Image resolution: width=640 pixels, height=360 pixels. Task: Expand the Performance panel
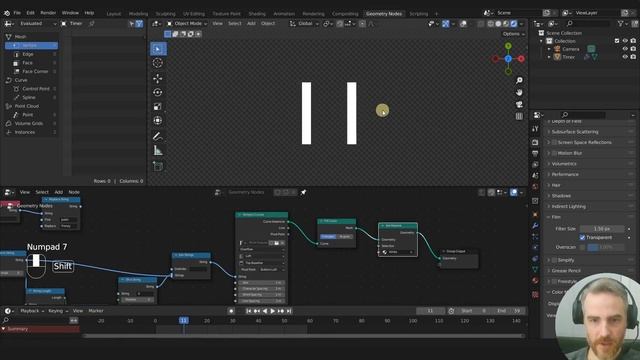pos(565,174)
